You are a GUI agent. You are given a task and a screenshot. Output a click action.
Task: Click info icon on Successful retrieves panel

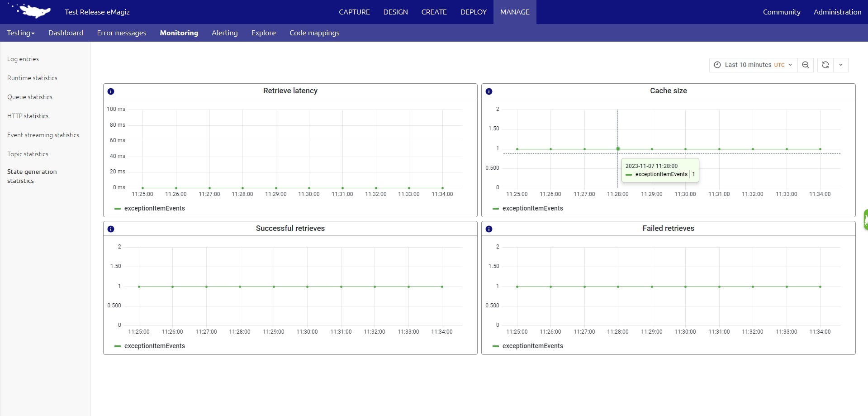pos(111,229)
